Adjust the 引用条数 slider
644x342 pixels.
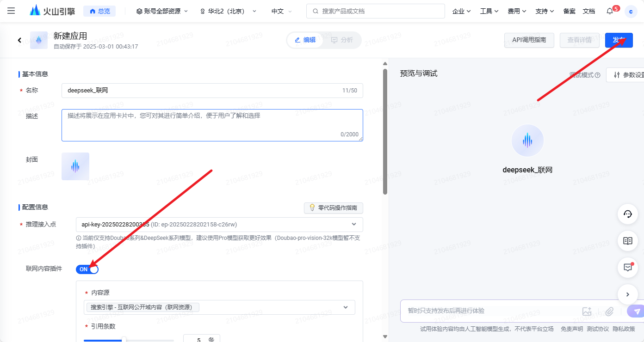[x=124, y=340]
